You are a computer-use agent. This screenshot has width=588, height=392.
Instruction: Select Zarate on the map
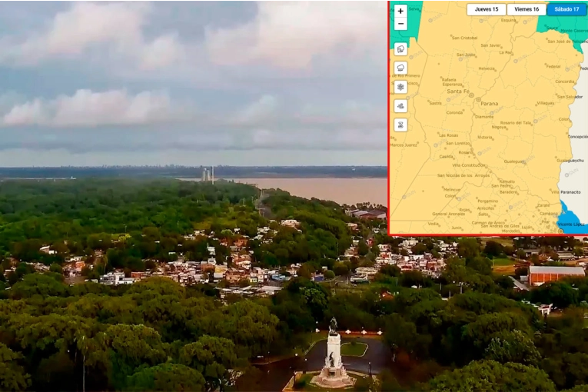pyautogui.click(x=543, y=205)
